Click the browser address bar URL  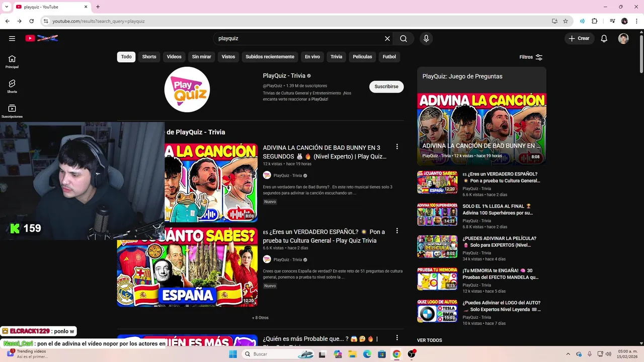[99, 21]
